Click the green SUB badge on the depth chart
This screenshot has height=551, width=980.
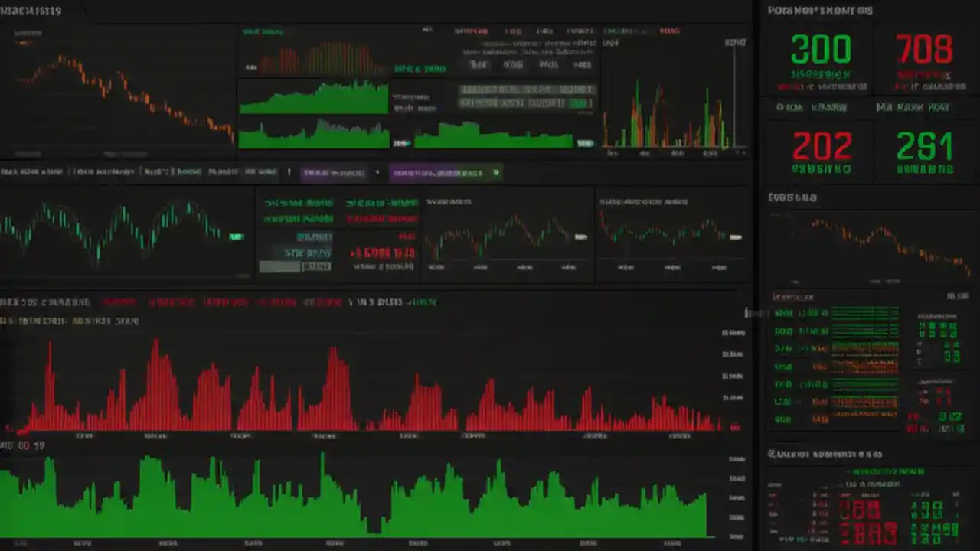tap(583, 143)
